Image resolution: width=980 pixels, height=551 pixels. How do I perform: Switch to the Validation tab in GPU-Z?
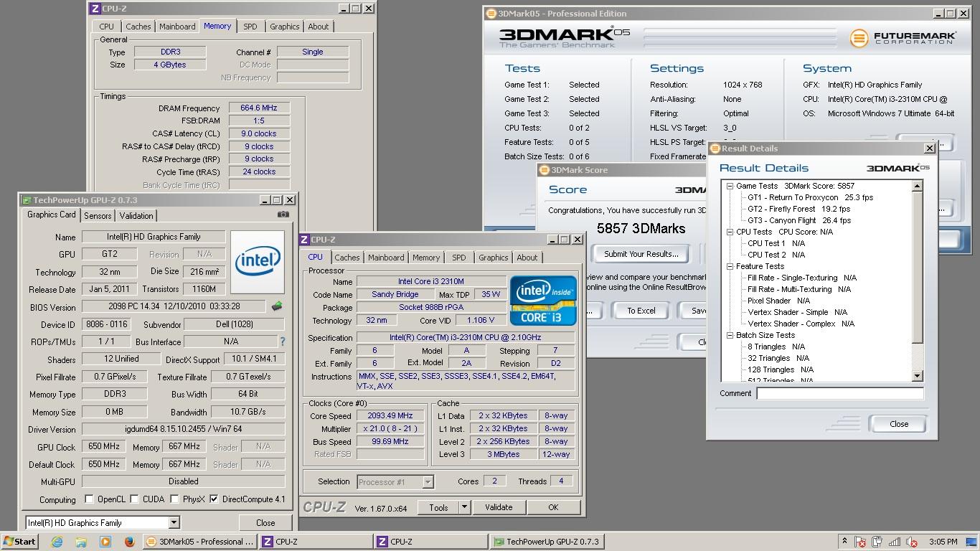[136, 216]
